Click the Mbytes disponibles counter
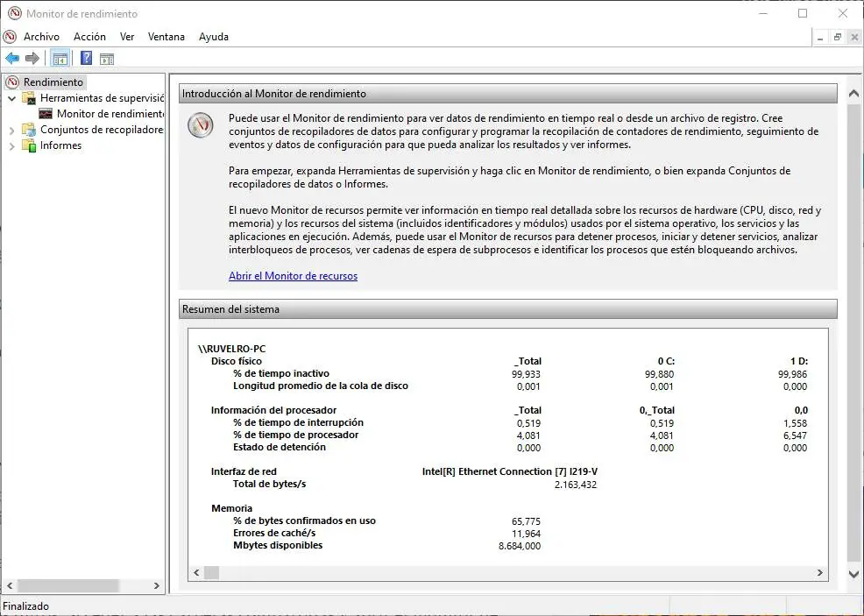864x616 pixels. click(278, 545)
